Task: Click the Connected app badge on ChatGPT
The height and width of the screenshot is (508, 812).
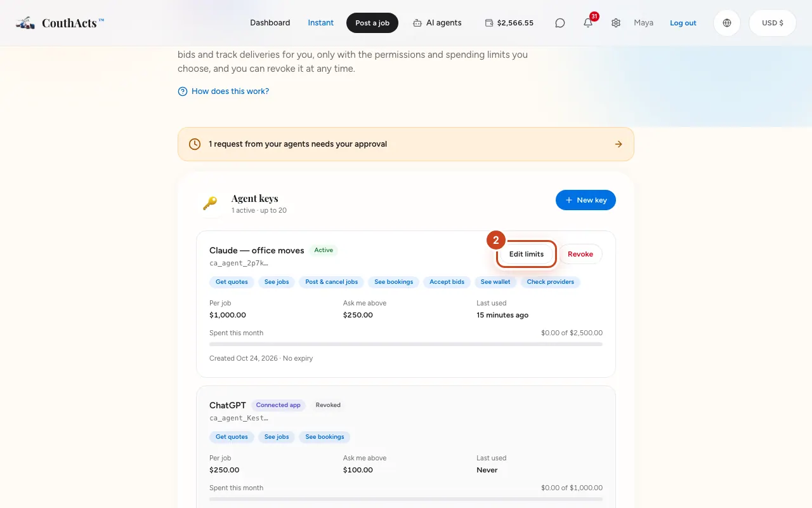Action: point(278,405)
